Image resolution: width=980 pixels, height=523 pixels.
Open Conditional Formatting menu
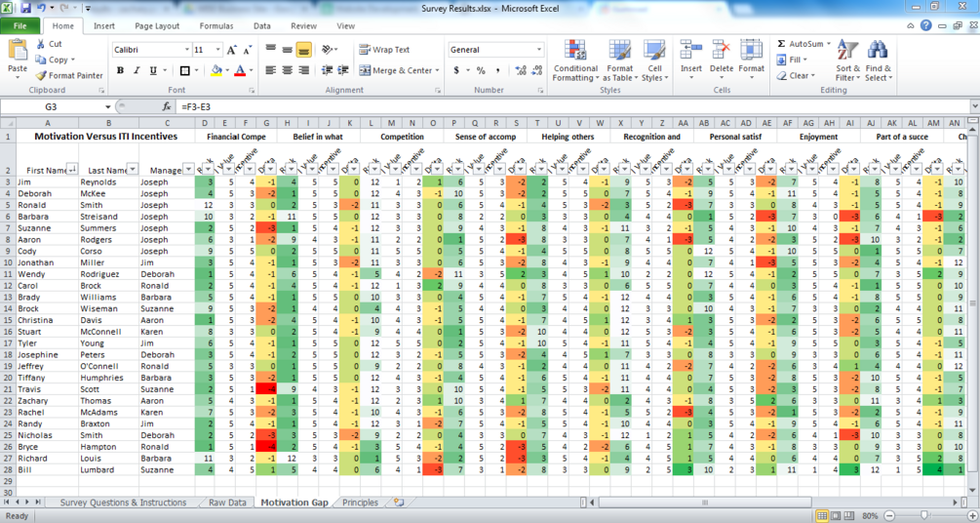pyautogui.click(x=575, y=60)
